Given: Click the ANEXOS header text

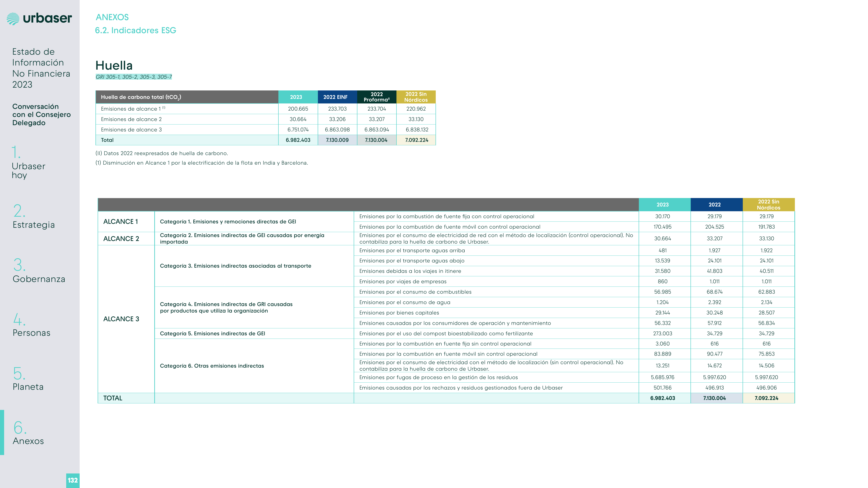Looking at the screenshot, I should 112,17.
